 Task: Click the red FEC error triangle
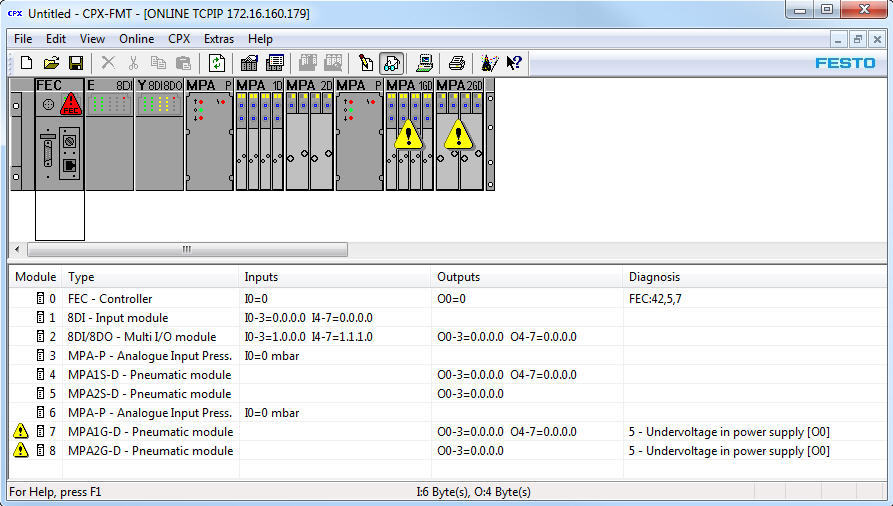(x=71, y=104)
